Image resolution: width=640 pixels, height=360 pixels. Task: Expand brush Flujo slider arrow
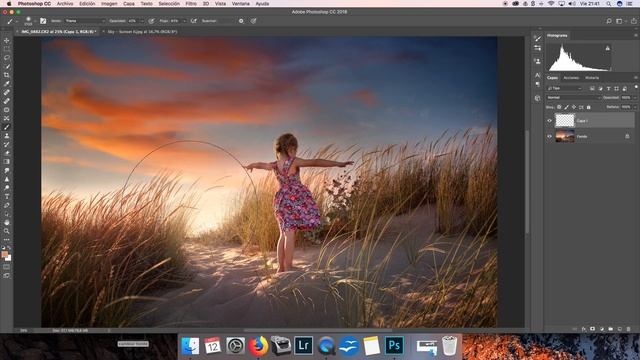(x=184, y=21)
